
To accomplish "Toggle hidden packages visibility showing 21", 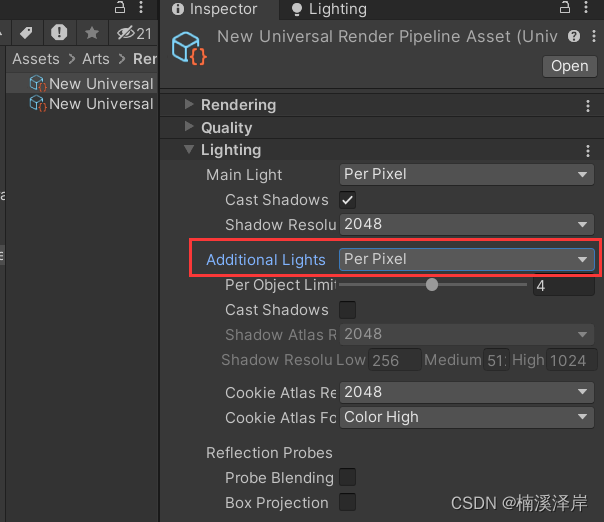I will [134, 34].
